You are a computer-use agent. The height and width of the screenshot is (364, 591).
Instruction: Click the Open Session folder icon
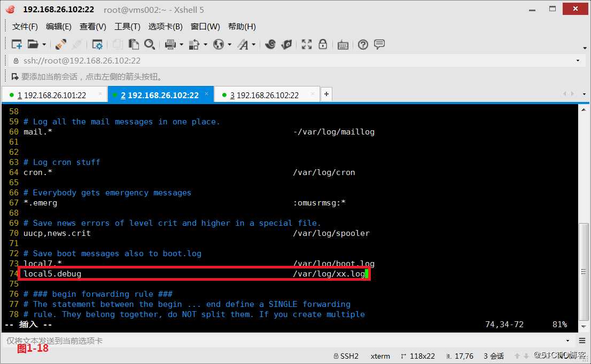(x=33, y=44)
